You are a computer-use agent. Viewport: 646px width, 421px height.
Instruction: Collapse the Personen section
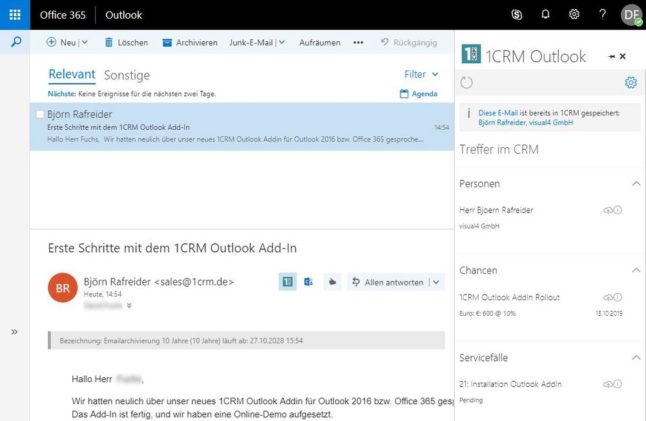(x=636, y=184)
